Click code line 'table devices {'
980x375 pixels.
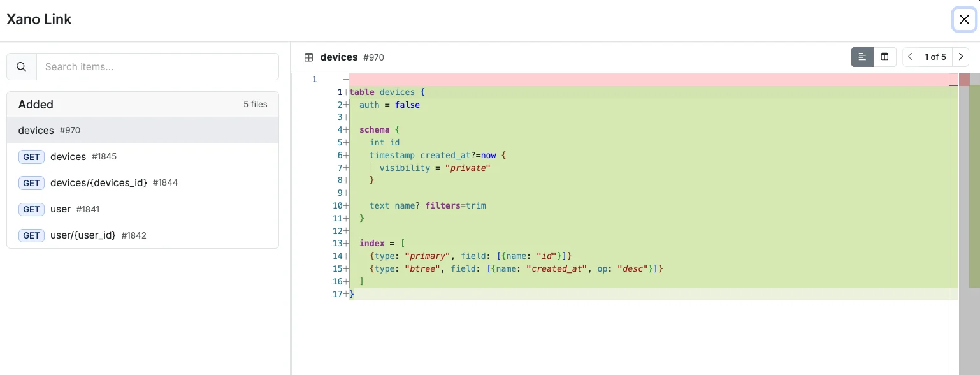pyautogui.click(x=387, y=92)
